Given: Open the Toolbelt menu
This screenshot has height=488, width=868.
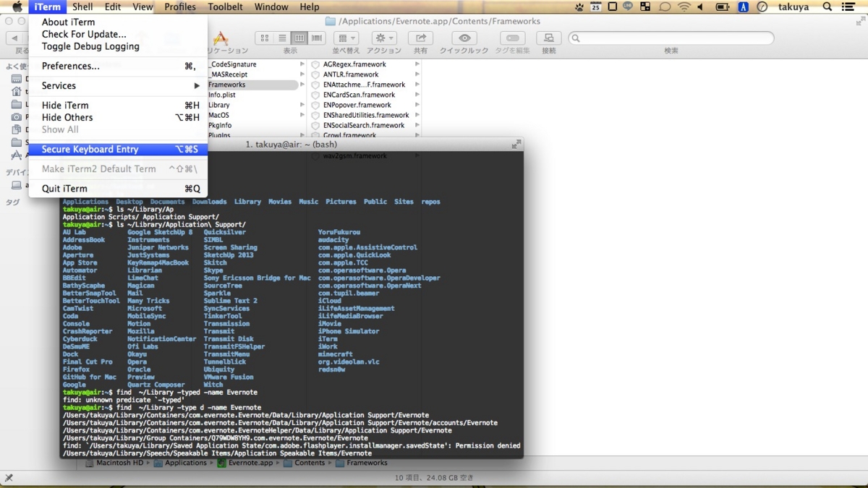Looking at the screenshot, I should point(225,7).
